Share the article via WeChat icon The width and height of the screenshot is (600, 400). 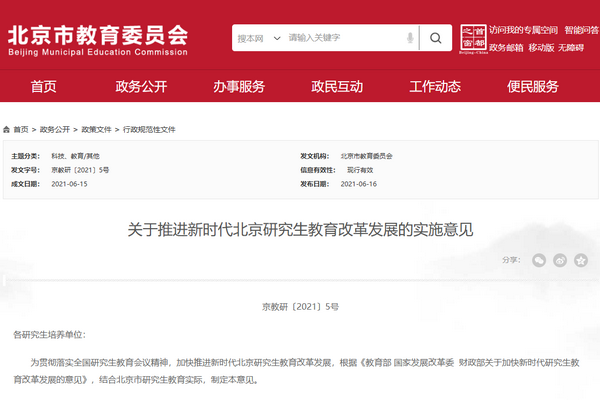(539, 260)
